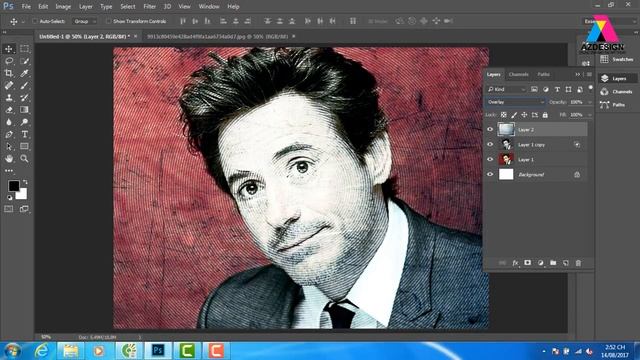
Task: Select the Clone Stamp tool
Action: pyautogui.click(x=9, y=98)
